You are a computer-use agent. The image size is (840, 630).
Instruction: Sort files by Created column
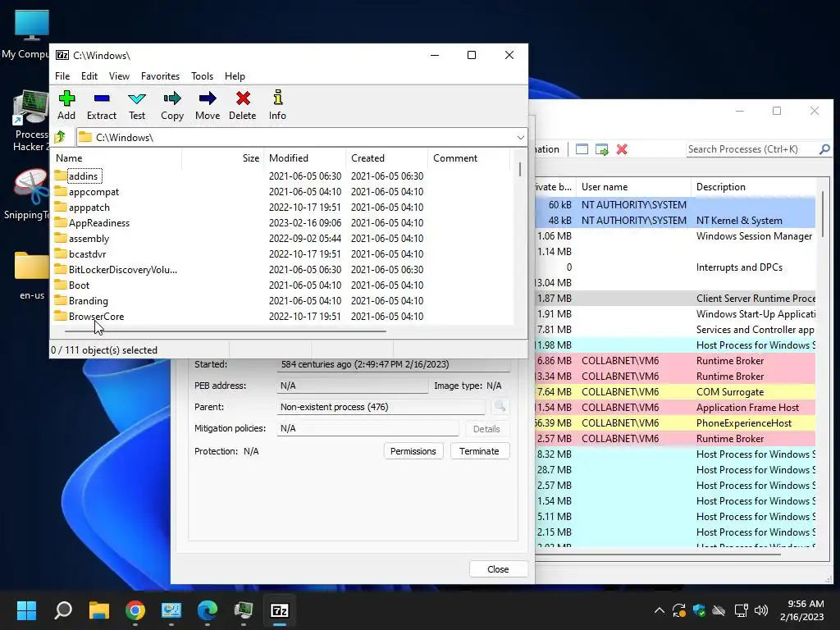[387, 158]
